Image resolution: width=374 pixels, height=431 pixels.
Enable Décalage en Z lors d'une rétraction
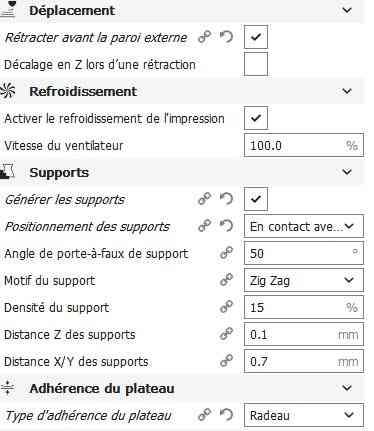click(x=256, y=64)
